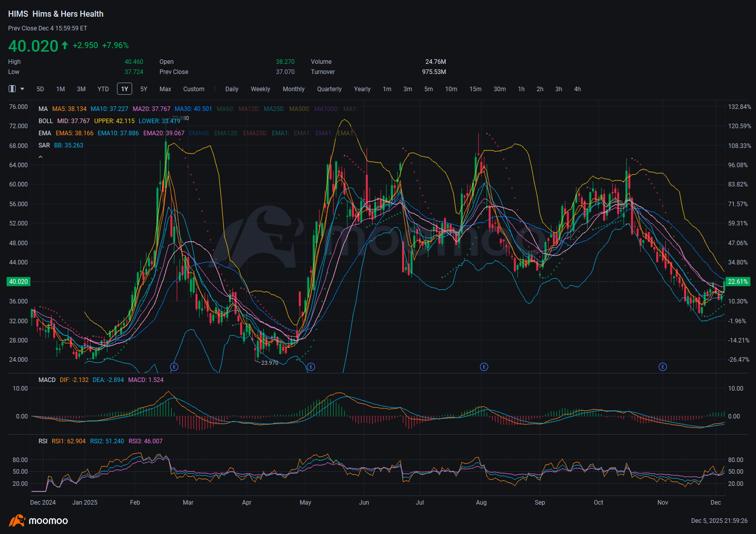Open the Custom range option
The image size is (756, 534).
(194, 89)
